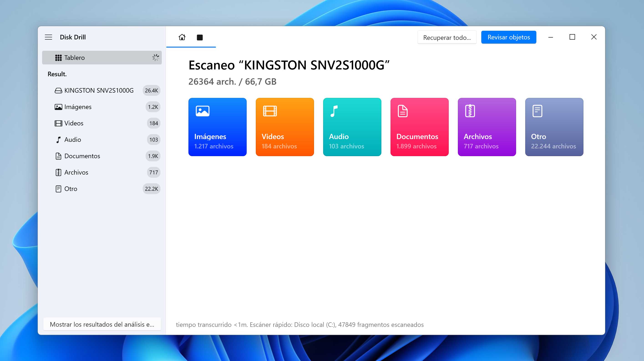Viewport: 644px width, 361px height.
Task: Open the orange Videos card
Action: coord(285,127)
